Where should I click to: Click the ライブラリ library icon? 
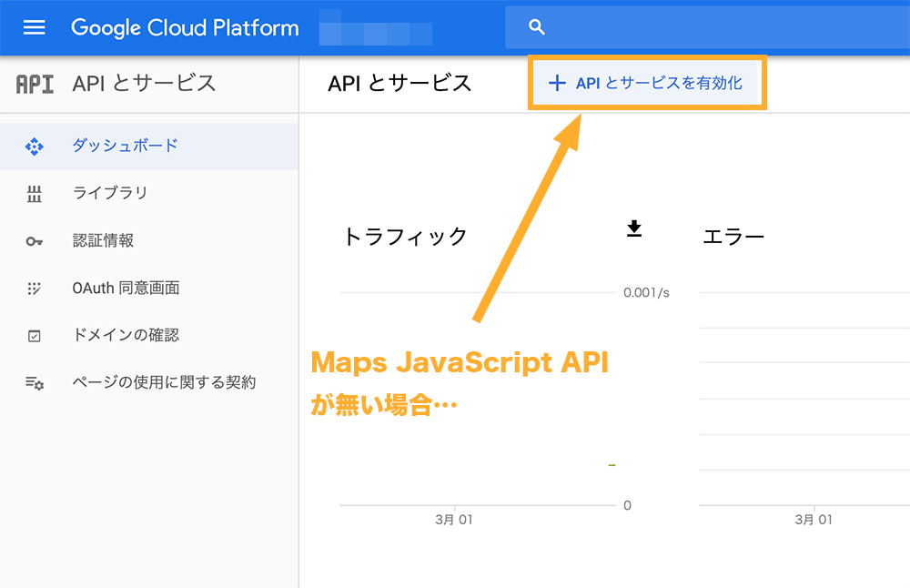(35, 194)
